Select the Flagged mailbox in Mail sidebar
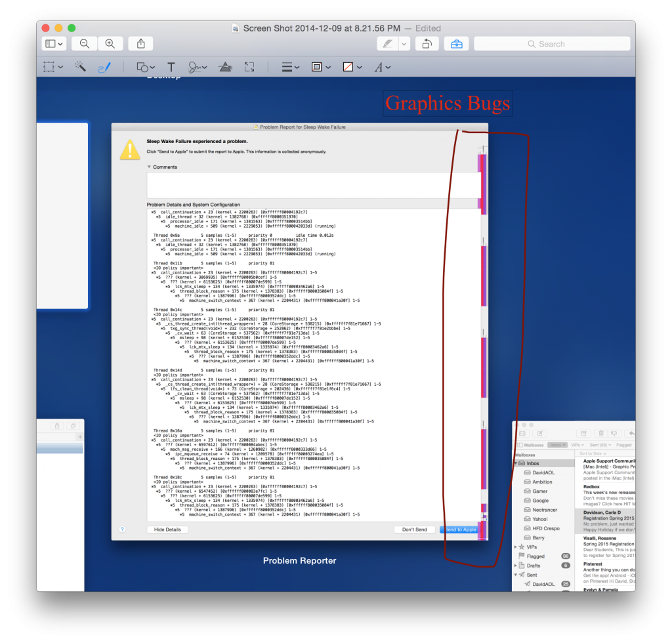The height and width of the screenshot is (643, 672). 535,556
